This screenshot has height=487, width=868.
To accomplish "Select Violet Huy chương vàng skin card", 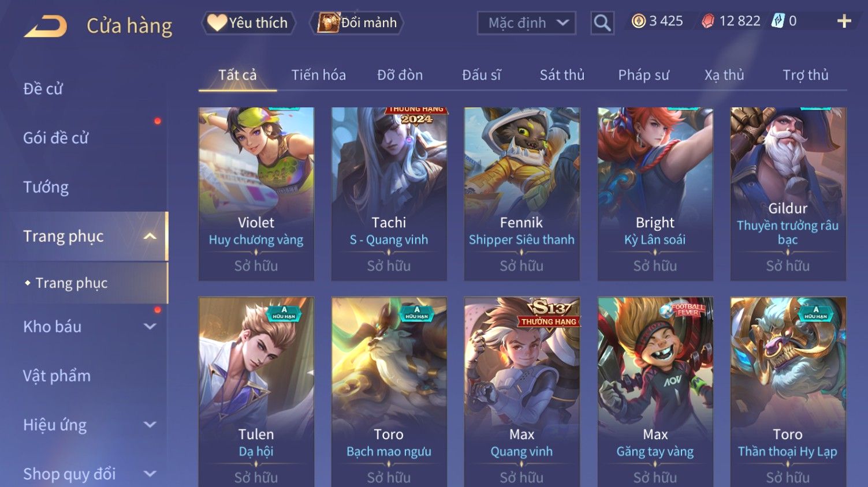I will pos(256,194).
